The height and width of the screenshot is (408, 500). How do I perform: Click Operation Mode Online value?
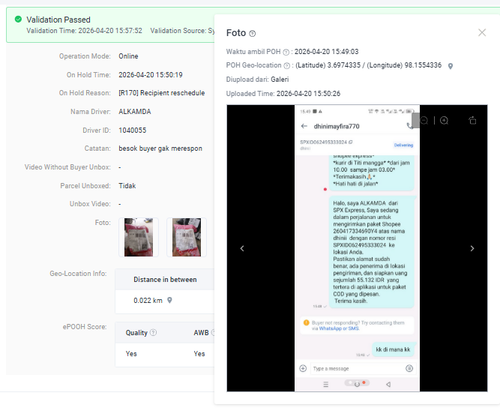[x=128, y=56]
